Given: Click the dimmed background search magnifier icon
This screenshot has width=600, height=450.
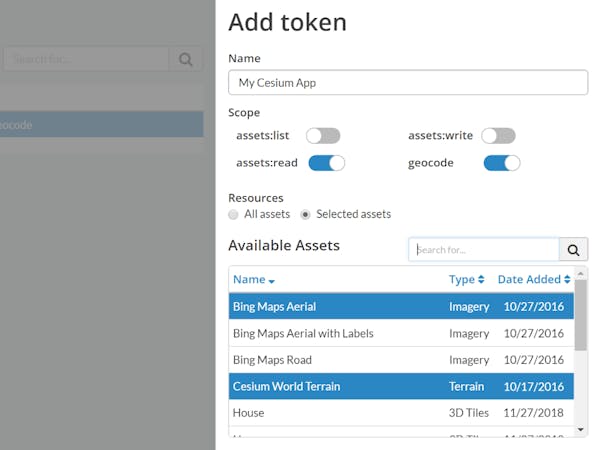Looking at the screenshot, I should pyautogui.click(x=186, y=59).
